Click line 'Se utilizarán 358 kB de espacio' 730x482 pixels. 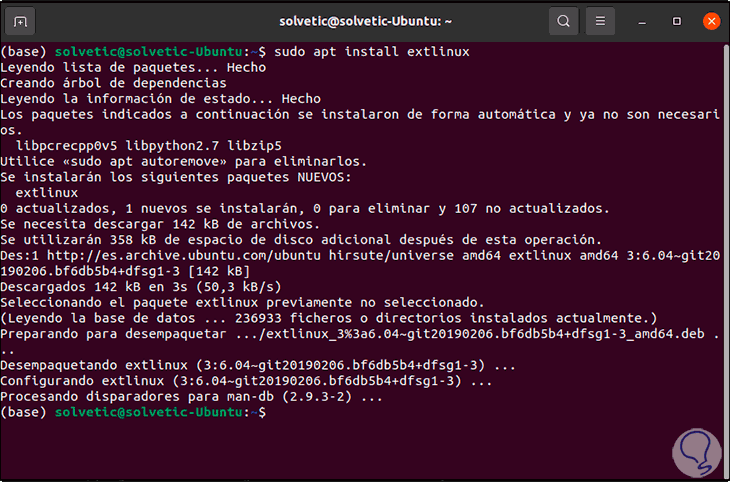point(301,240)
